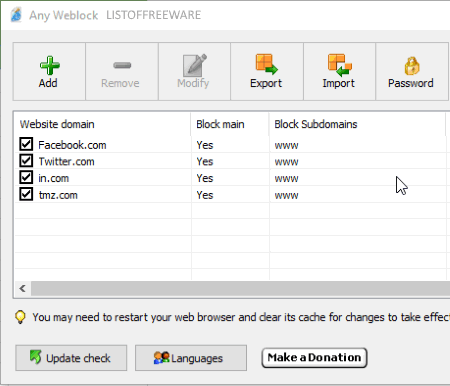Click Yes cell in tmz.com row

[205, 195]
